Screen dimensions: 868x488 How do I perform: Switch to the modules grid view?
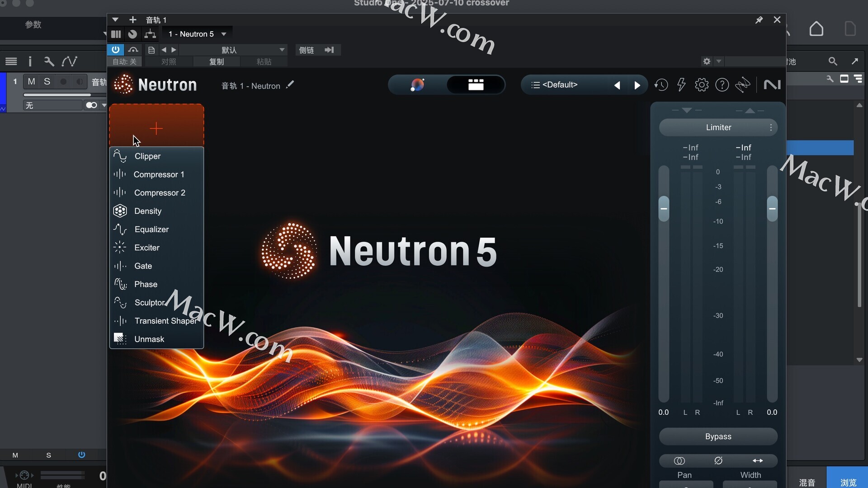[476, 85]
